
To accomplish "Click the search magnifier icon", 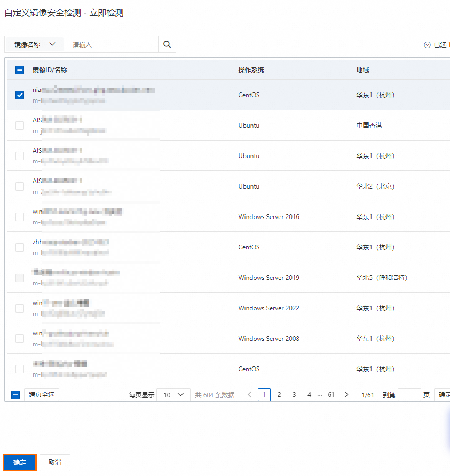I will click(167, 45).
